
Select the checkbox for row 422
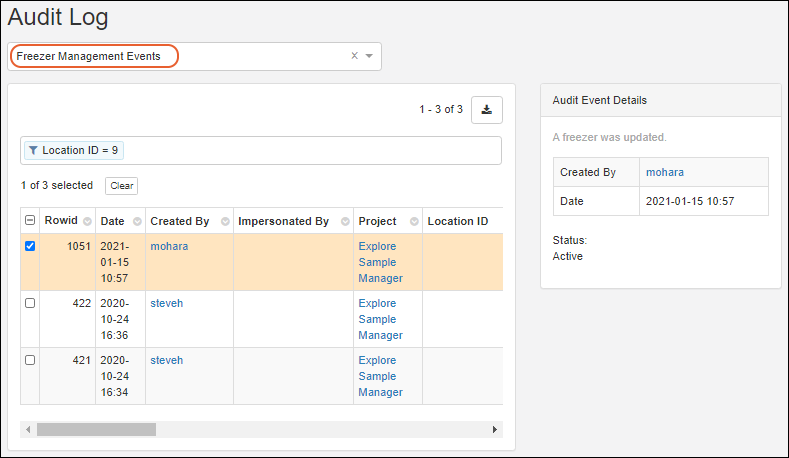click(x=30, y=303)
